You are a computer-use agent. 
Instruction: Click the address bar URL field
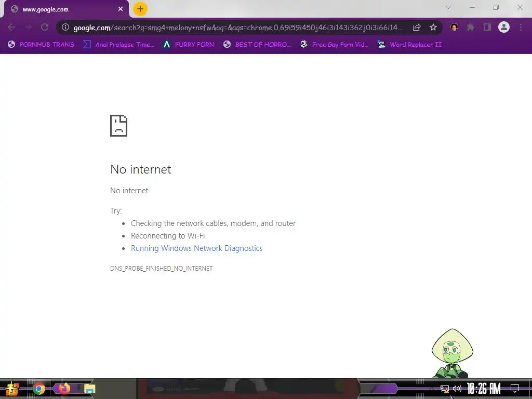click(237, 28)
